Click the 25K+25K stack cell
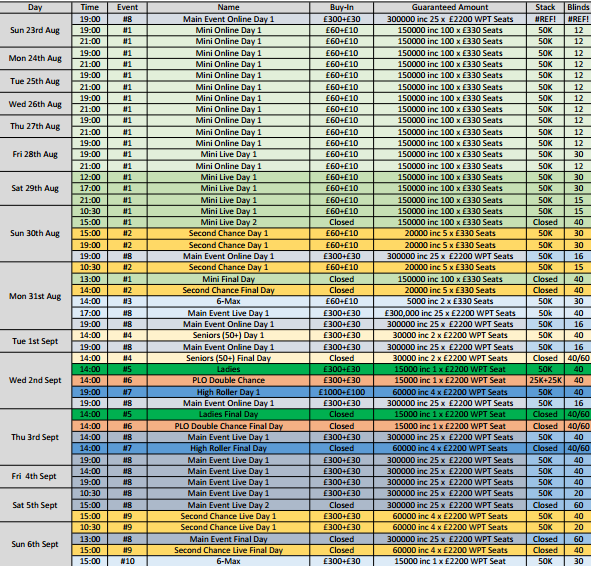 [x=545, y=380]
